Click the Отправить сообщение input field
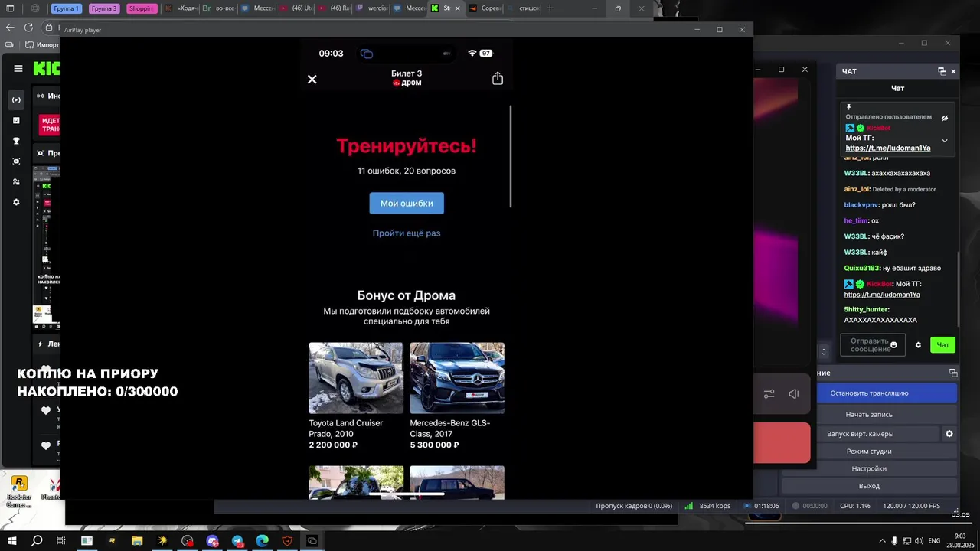The image size is (980, 551). coord(873,345)
